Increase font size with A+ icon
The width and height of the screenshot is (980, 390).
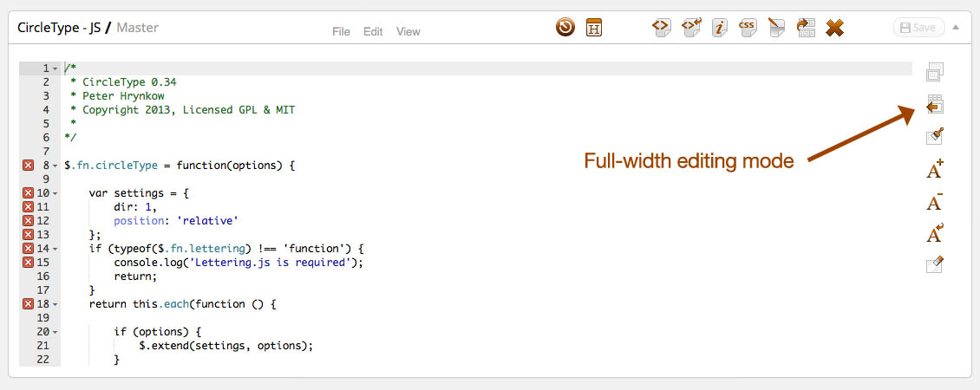[x=934, y=170]
